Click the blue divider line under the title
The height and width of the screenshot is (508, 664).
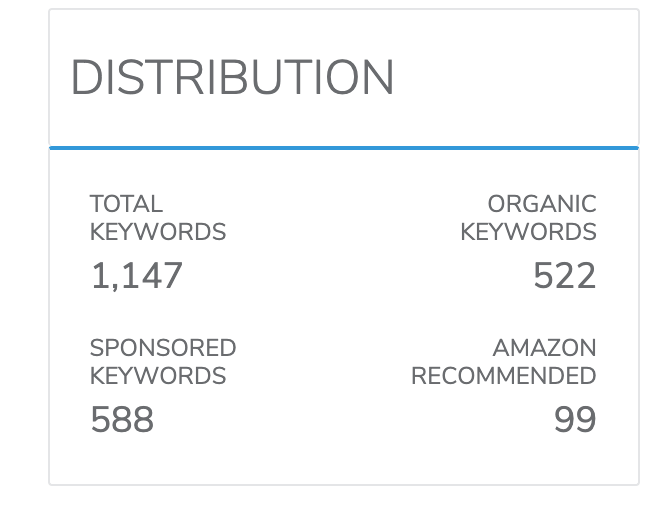[343, 148]
